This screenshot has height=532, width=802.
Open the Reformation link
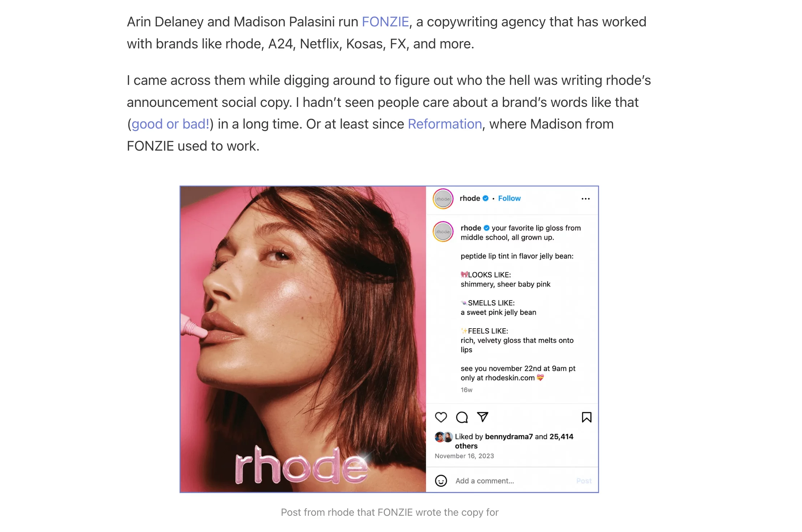(445, 124)
